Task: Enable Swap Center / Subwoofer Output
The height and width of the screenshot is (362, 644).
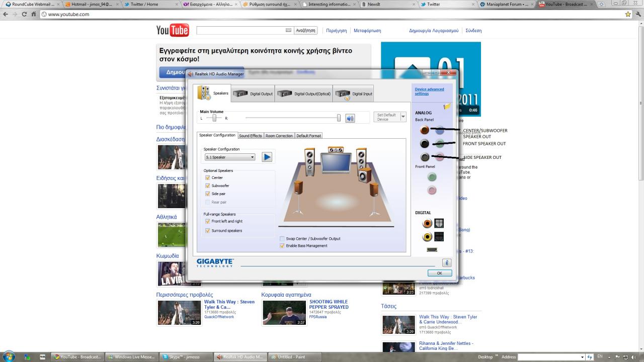Action: [x=282, y=239]
